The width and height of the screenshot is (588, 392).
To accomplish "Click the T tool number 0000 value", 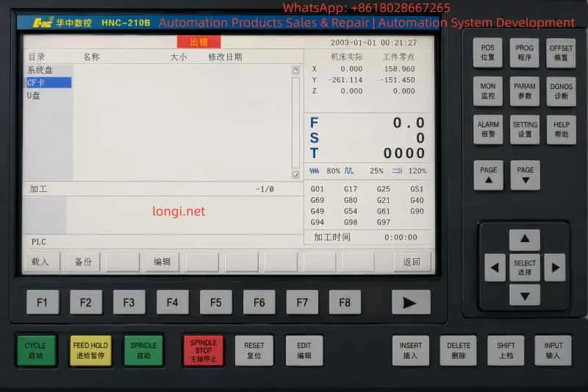I will [x=404, y=153].
